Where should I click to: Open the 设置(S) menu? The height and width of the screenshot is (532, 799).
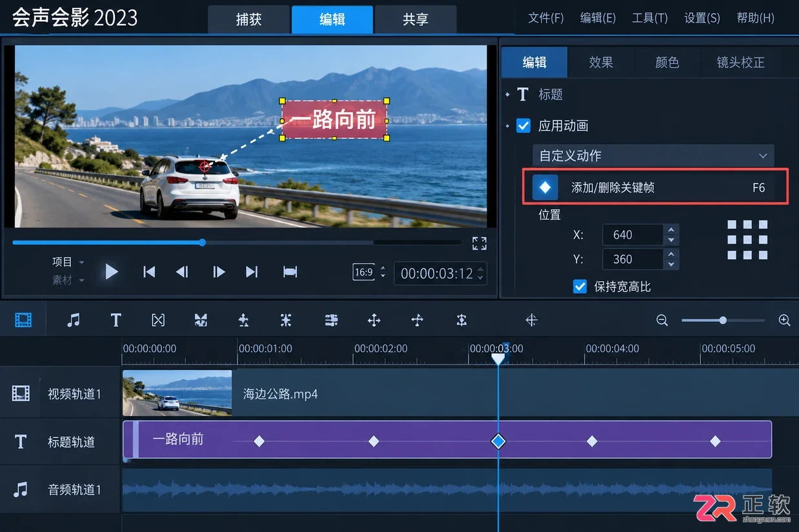[702, 18]
